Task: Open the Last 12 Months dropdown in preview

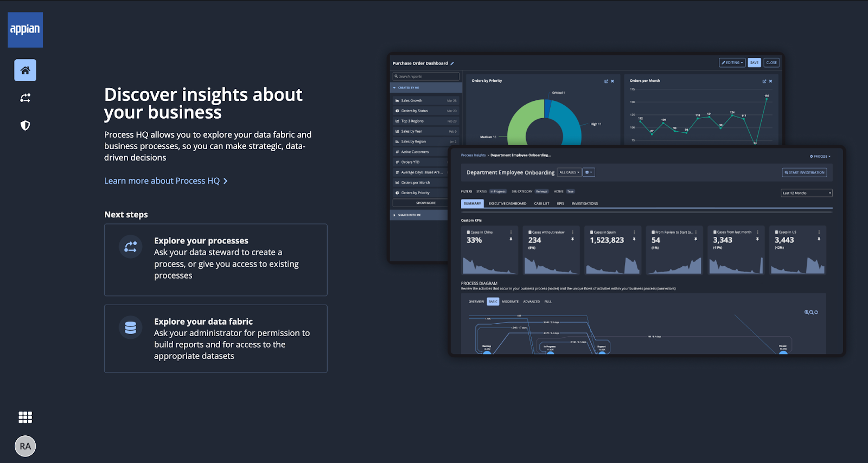Action: [806, 193]
